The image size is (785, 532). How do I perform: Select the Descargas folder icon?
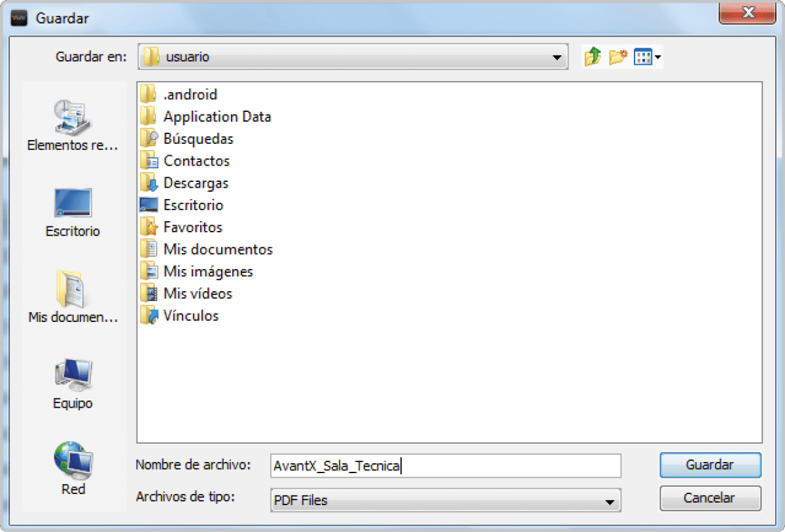pyautogui.click(x=148, y=183)
